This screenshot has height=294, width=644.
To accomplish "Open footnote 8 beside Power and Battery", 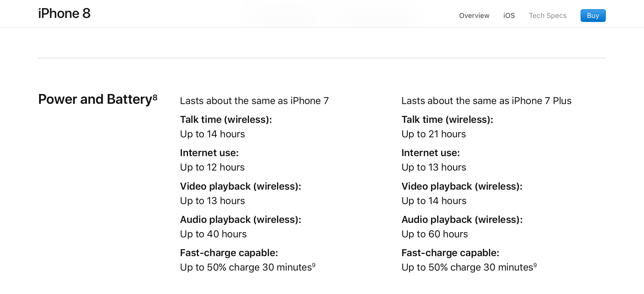I will pyautogui.click(x=155, y=97).
